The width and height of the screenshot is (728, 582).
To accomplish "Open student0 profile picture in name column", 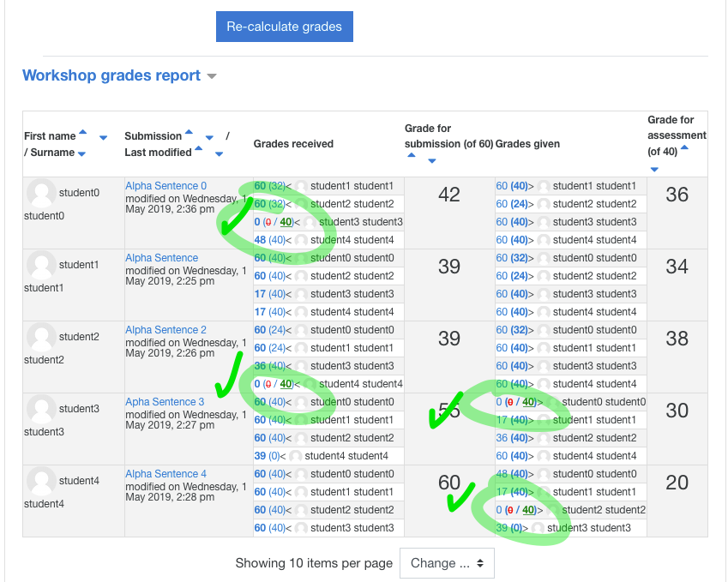I will (41, 193).
